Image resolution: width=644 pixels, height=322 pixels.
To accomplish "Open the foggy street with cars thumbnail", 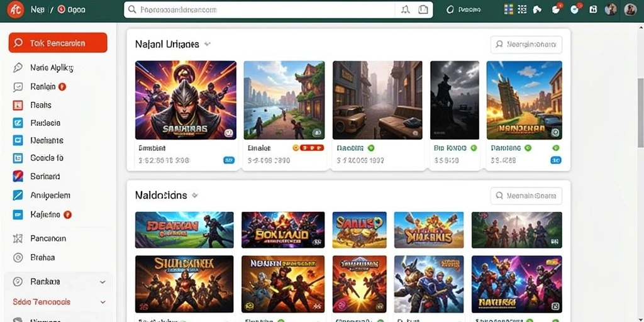I will click(x=377, y=100).
